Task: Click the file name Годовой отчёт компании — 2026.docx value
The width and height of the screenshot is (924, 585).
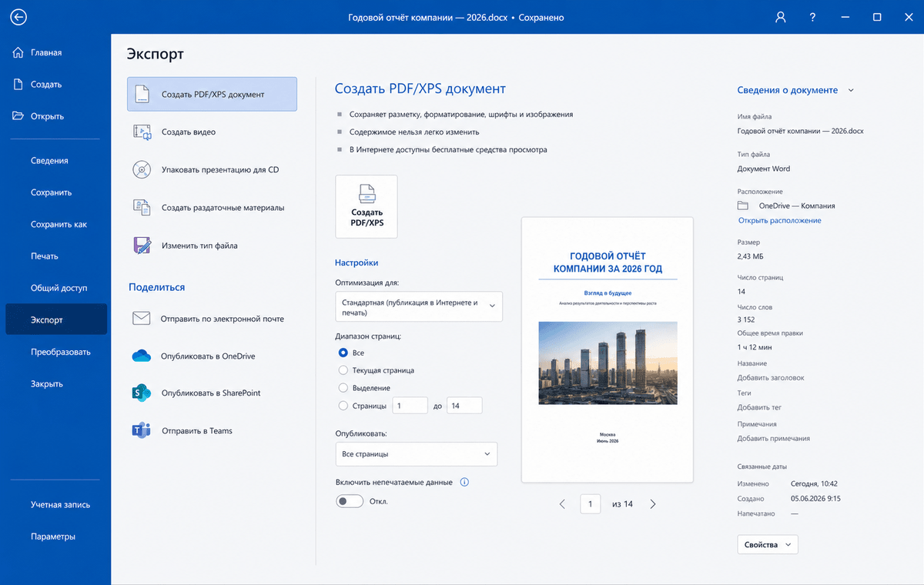Action: tap(800, 131)
